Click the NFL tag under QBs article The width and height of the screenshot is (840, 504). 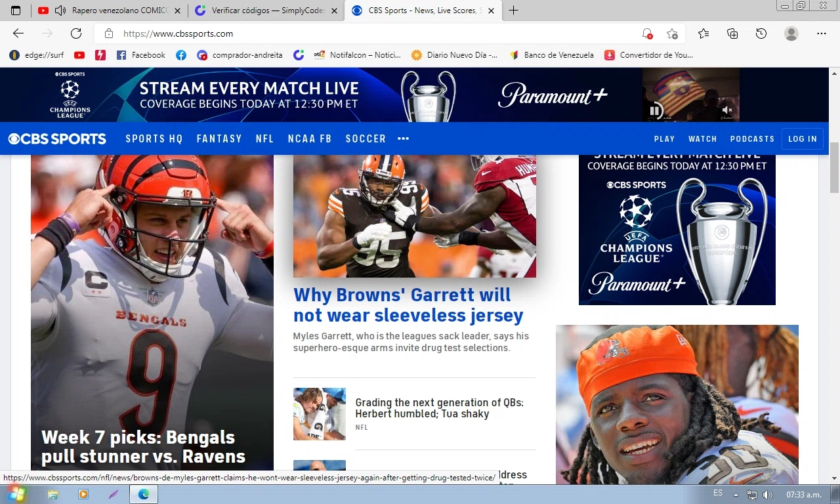(362, 427)
